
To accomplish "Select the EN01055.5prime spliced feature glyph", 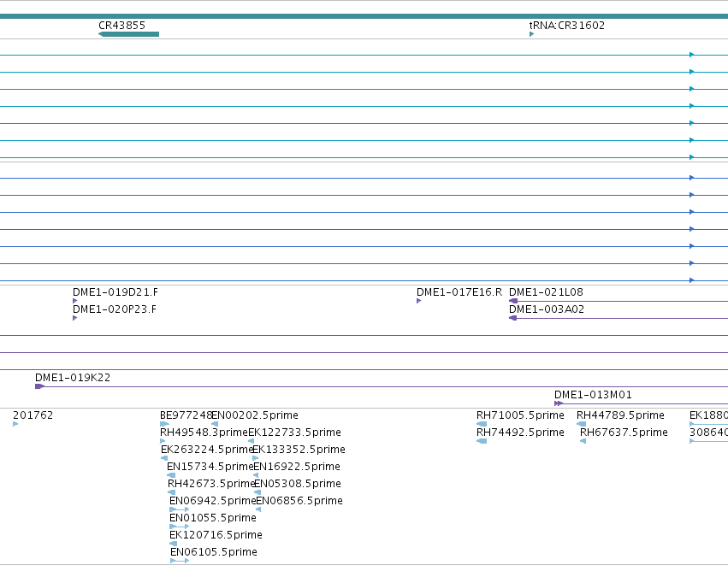I will point(179,527).
